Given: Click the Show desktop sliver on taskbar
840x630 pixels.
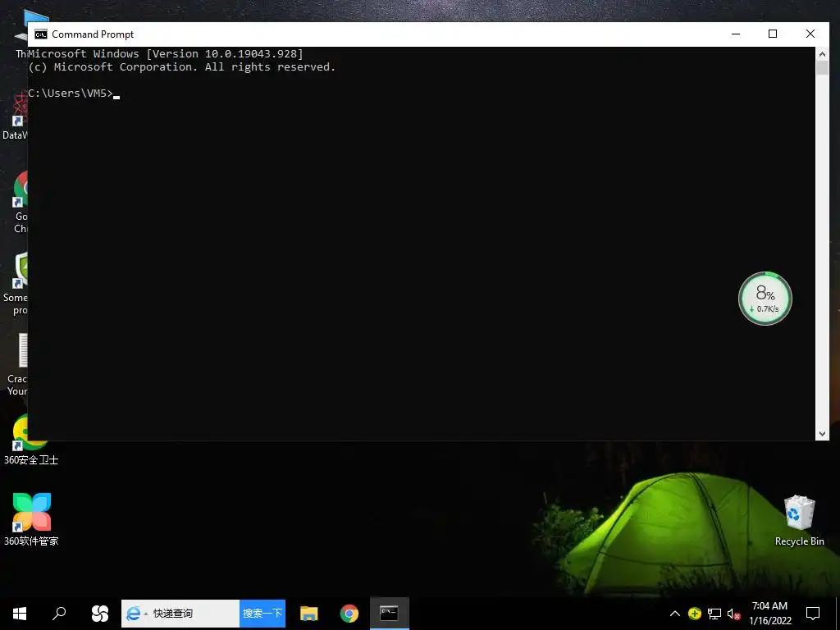Looking at the screenshot, I should [x=838, y=614].
